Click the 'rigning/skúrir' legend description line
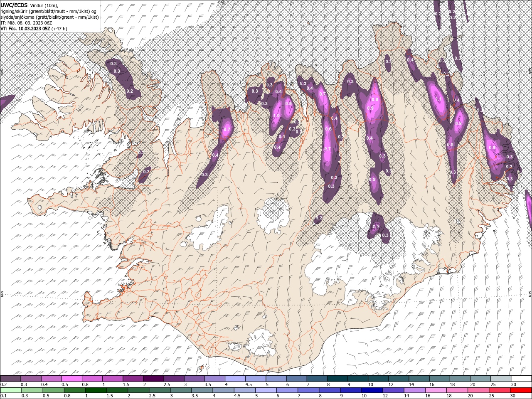 pos(49,11)
